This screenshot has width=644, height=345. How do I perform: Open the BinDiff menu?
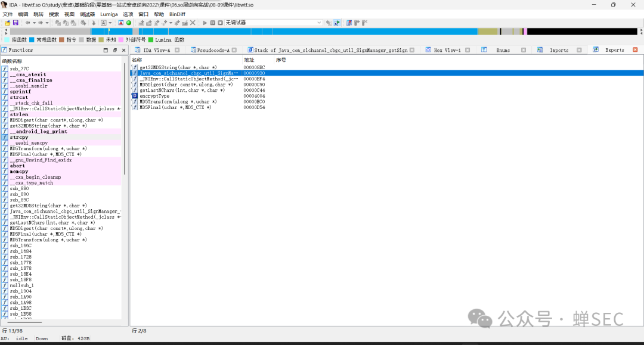click(x=178, y=14)
